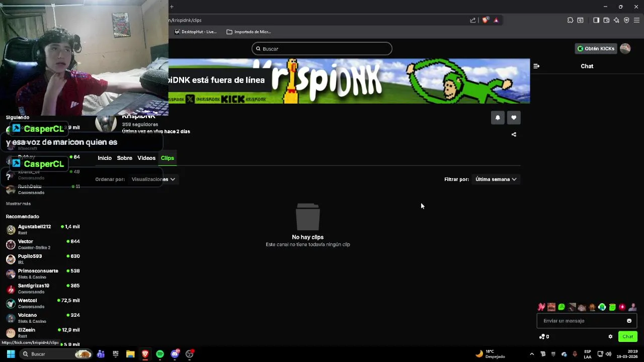This screenshot has height=362, width=644.
Task: Open chat settings gear icon
Action: tap(610, 336)
